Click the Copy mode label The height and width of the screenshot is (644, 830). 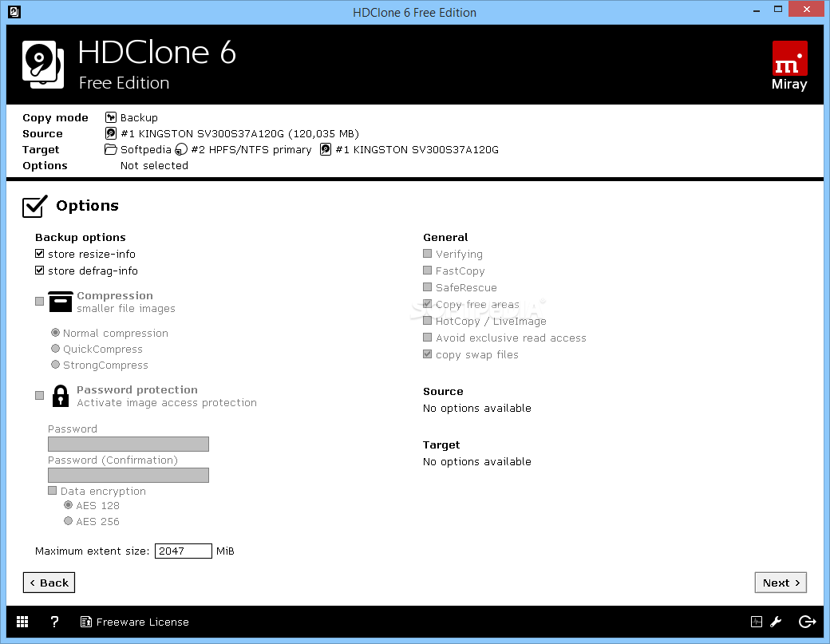point(55,117)
